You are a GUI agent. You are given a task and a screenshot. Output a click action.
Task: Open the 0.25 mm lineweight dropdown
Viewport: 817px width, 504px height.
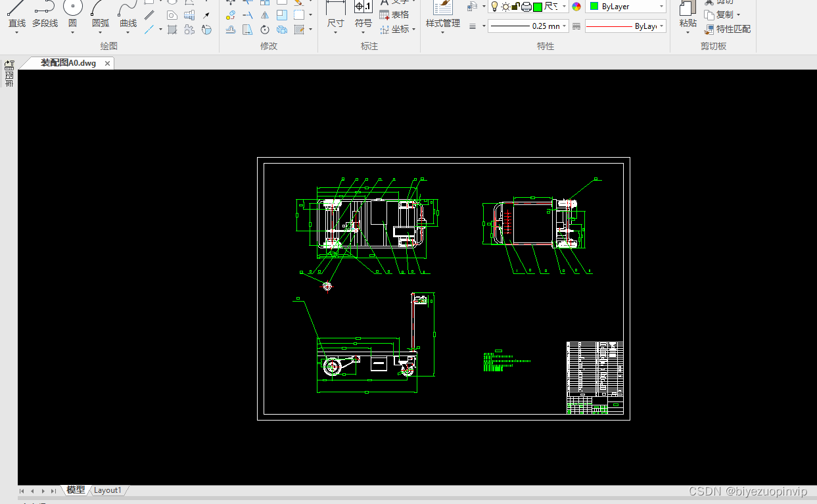(528, 26)
